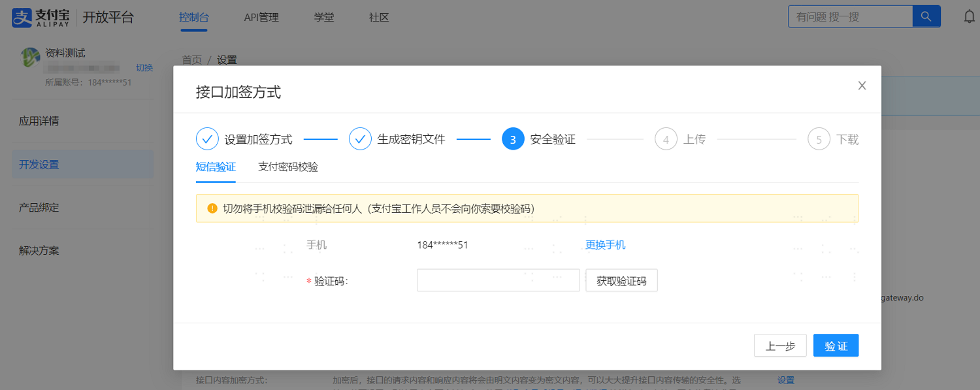Switch to the 支付密码校验 tab
The image size is (980, 390).
288,167
